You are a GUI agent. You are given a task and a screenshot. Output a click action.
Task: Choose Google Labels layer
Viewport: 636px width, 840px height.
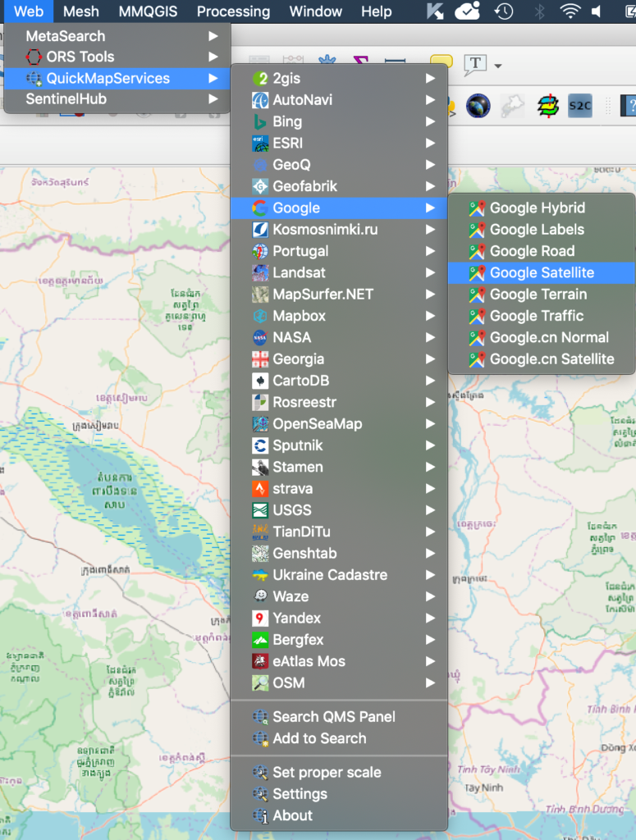[542, 230]
